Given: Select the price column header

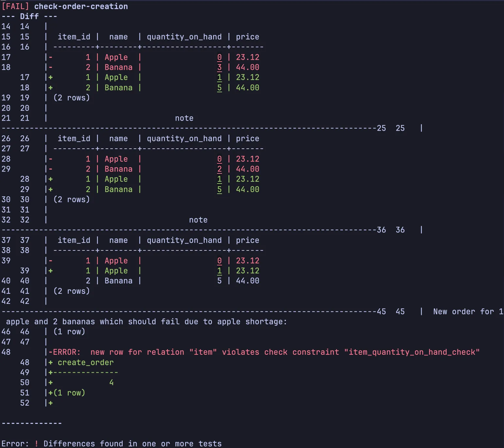Looking at the screenshot, I should [247, 37].
